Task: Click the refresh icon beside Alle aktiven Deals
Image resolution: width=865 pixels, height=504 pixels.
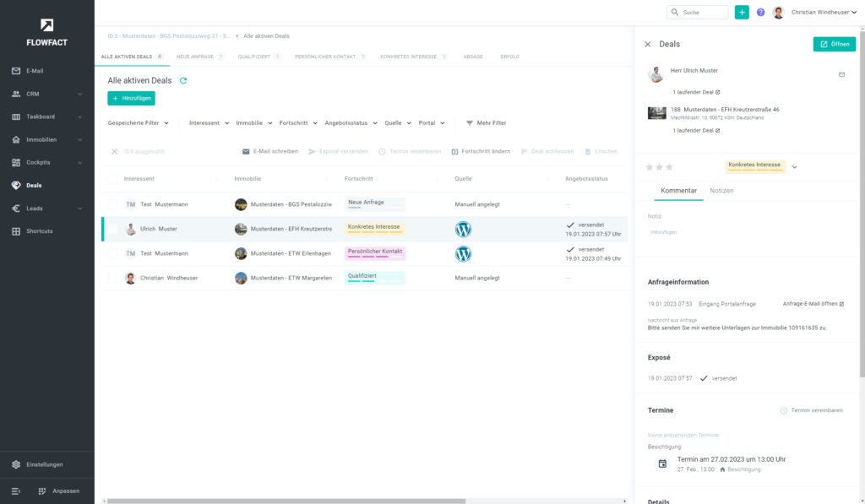Action: tap(183, 80)
